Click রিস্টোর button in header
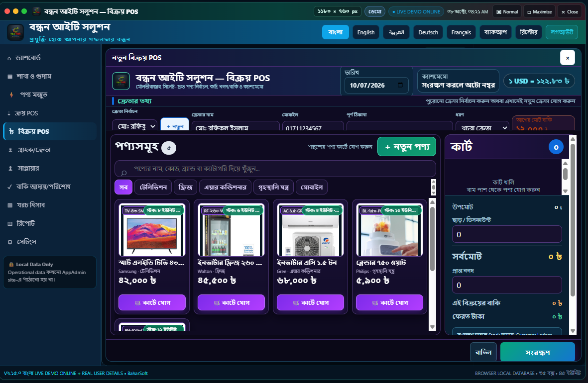The width and height of the screenshot is (588, 383). pyautogui.click(x=529, y=32)
